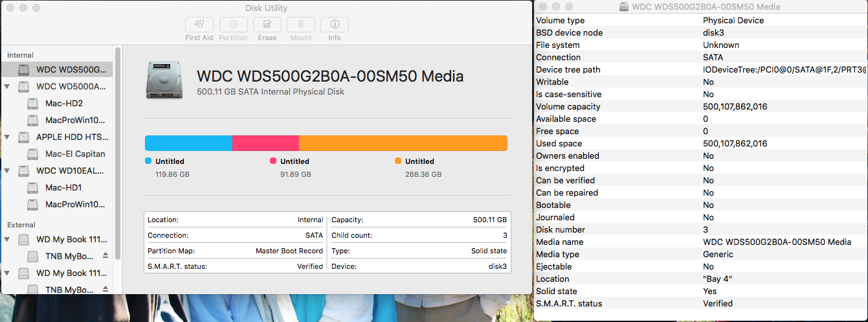The width and height of the screenshot is (868, 322).
Task: Collapse the second WD My Book 111 tree
Action: [x=7, y=273]
